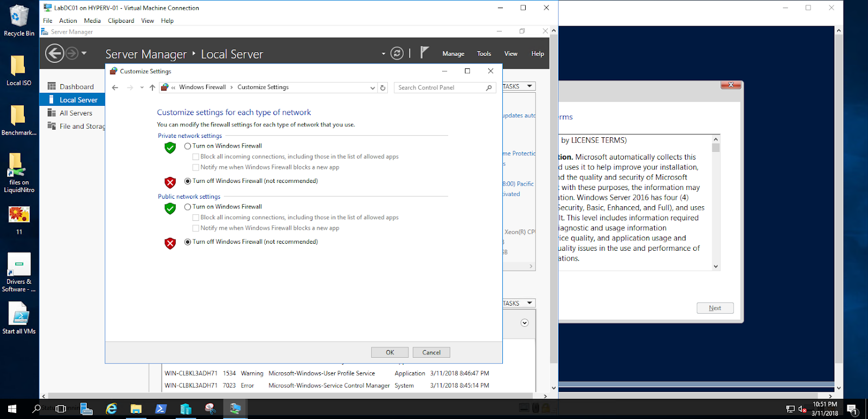
Task: Click the properties pane right scroll arrow
Action: pyautogui.click(x=531, y=266)
